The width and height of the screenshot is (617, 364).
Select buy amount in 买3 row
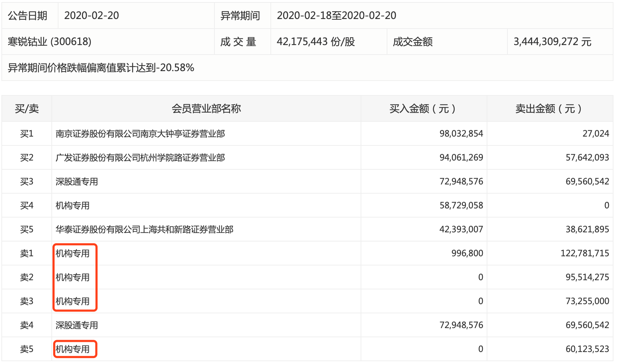point(461,181)
